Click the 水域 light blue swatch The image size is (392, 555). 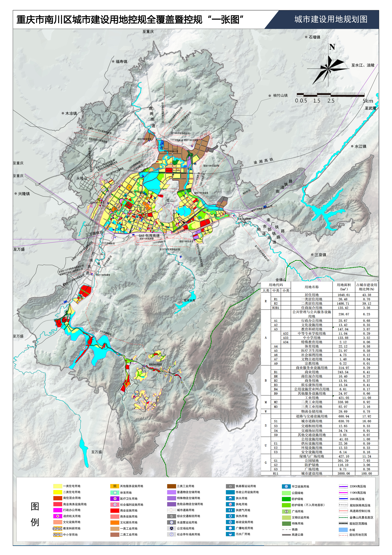point(343,530)
